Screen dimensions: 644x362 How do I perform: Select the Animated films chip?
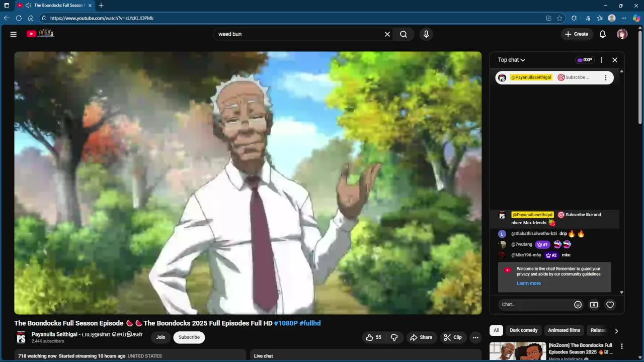(x=564, y=330)
